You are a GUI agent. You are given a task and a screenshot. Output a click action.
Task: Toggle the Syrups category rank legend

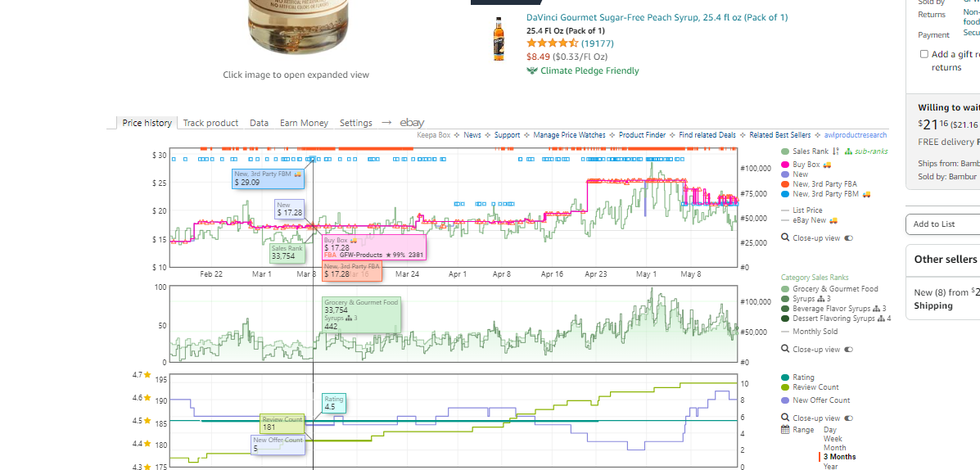[799, 299]
